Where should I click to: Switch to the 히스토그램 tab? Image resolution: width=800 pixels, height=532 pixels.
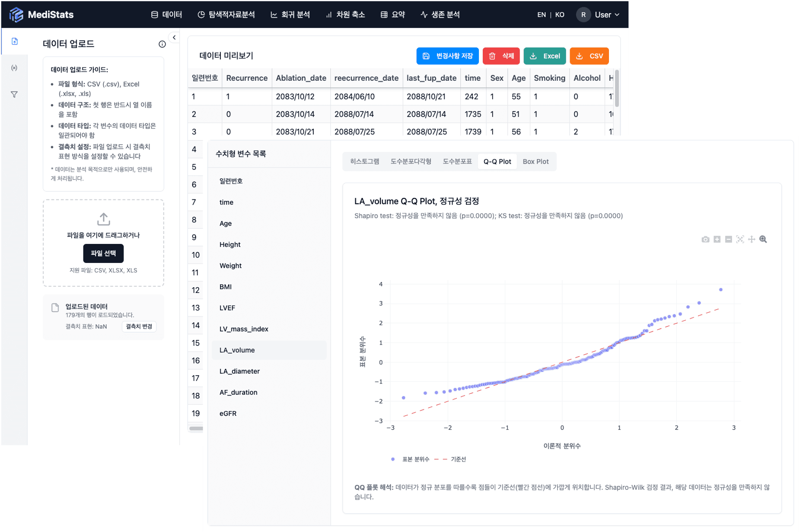click(x=364, y=161)
